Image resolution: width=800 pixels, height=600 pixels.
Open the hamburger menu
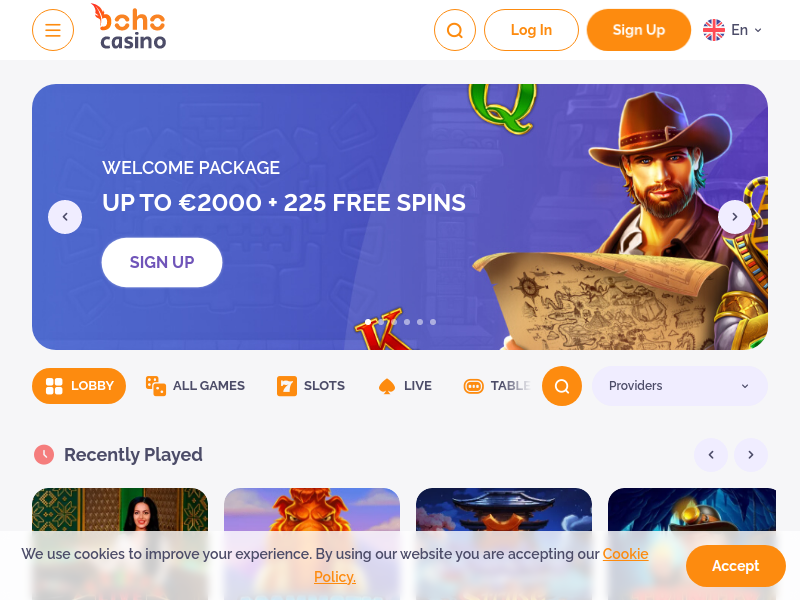(x=53, y=30)
